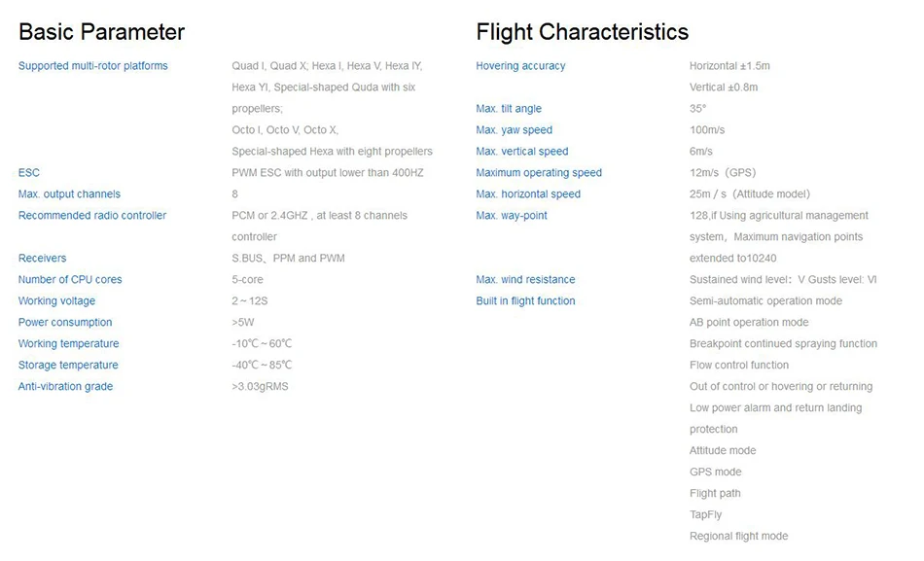924x561 pixels.
Task: Click the Max. way-point label
Action: (x=512, y=216)
